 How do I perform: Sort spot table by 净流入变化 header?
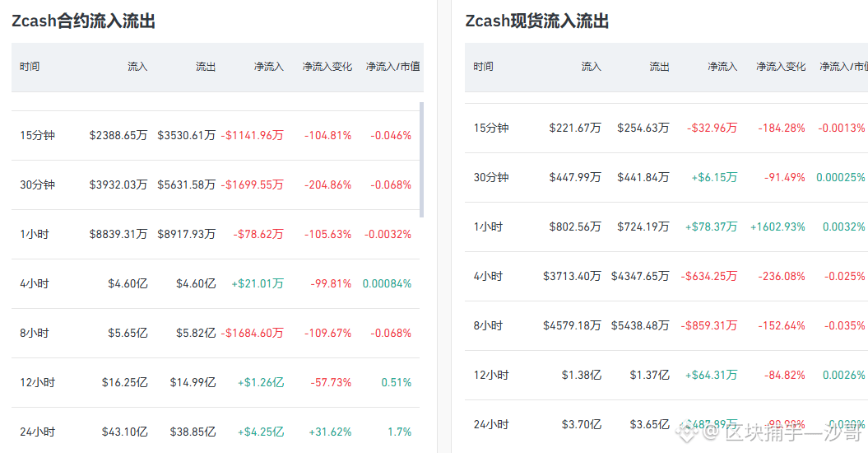[781, 67]
